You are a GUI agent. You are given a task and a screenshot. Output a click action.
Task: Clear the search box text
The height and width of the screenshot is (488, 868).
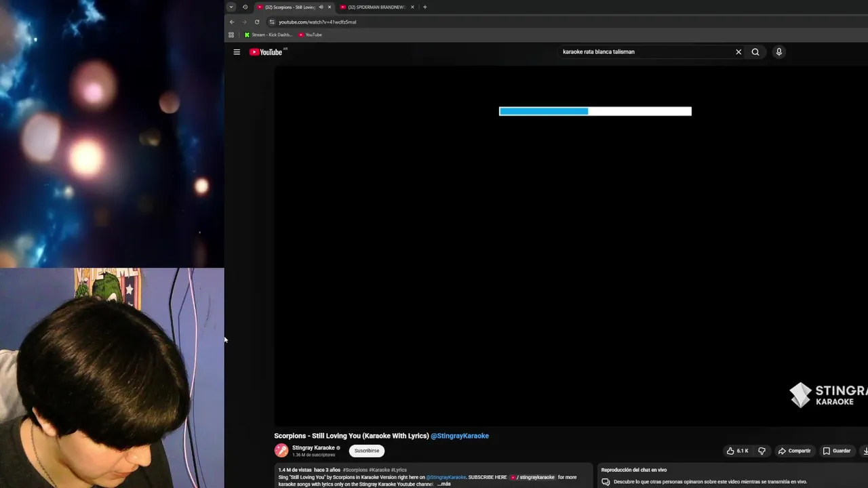click(738, 52)
